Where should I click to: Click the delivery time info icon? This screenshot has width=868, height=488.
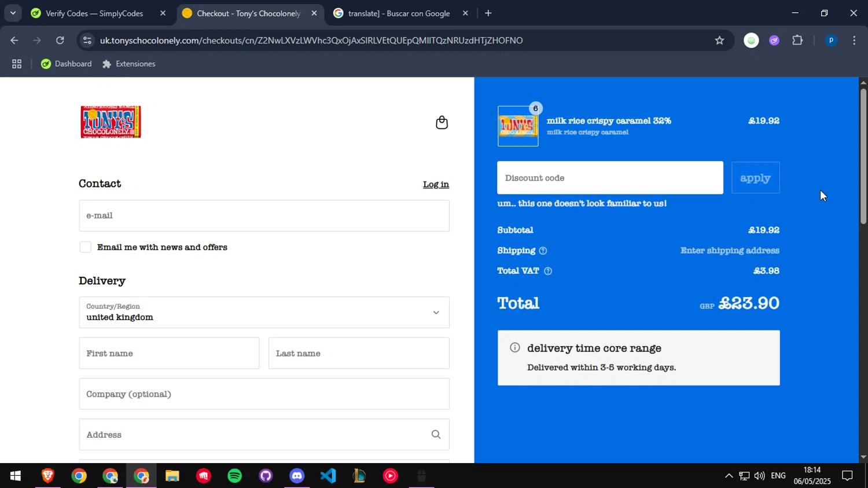[x=514, y=347]
